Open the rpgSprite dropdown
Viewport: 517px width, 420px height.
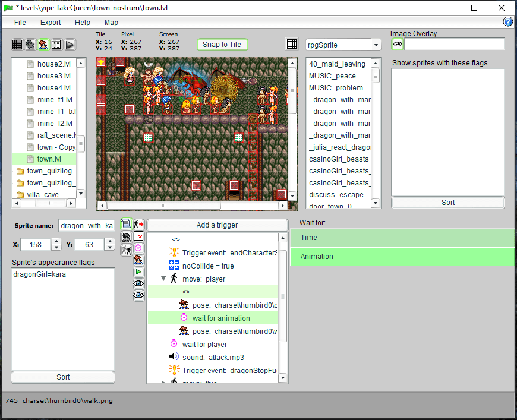[x=376, y=45]
